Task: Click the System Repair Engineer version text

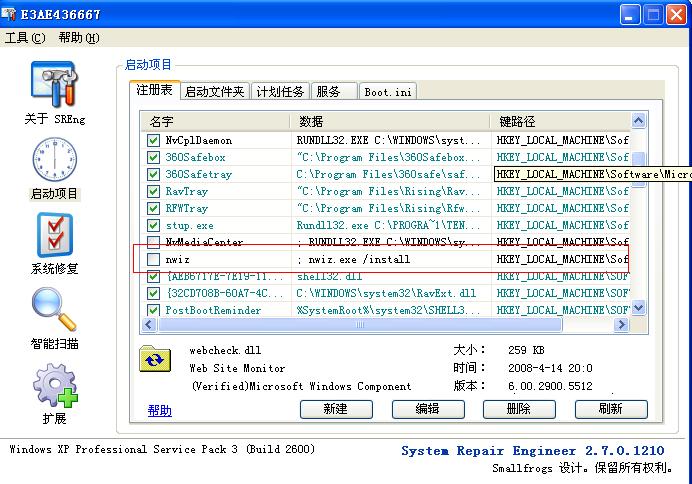Action: click(533, 450)
